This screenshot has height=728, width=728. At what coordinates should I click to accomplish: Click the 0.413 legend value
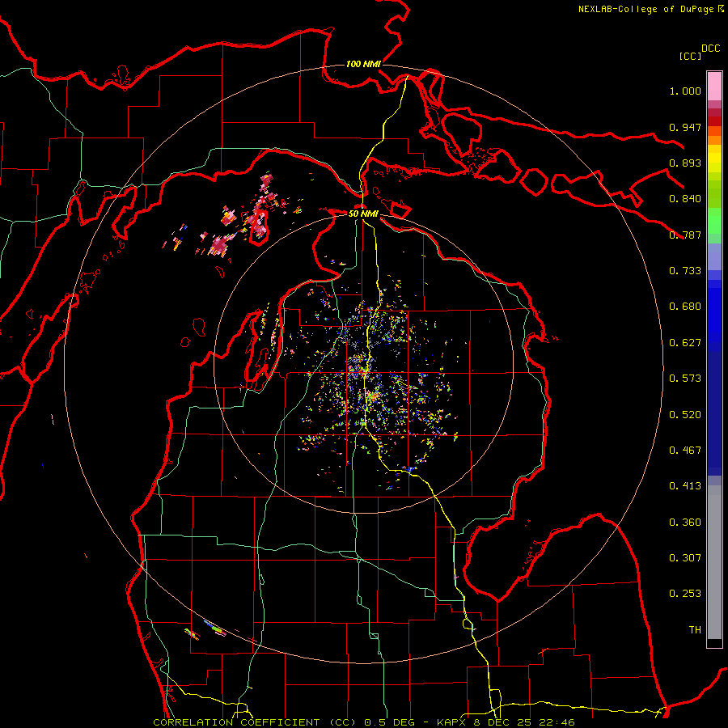(685, 486)
